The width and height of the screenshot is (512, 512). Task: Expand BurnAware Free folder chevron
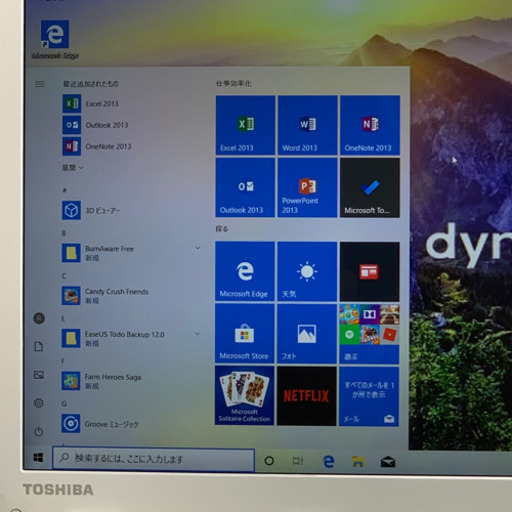coord(197,248)
